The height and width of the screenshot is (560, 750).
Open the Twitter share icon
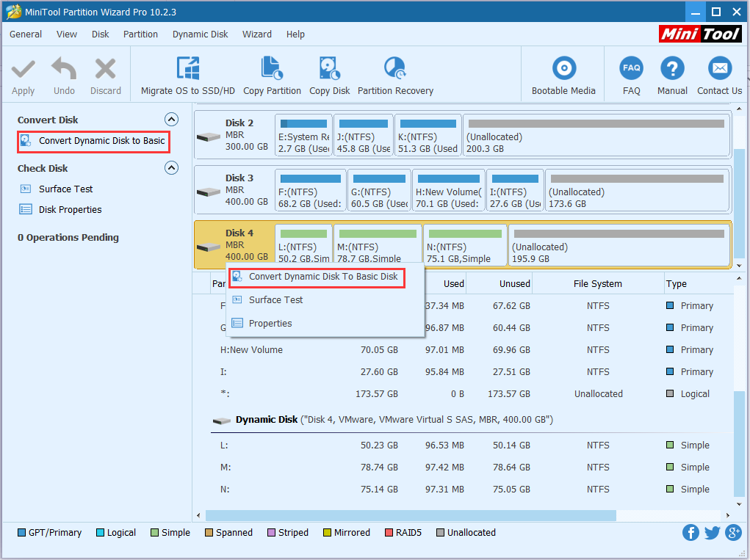(x=712, y=532)
